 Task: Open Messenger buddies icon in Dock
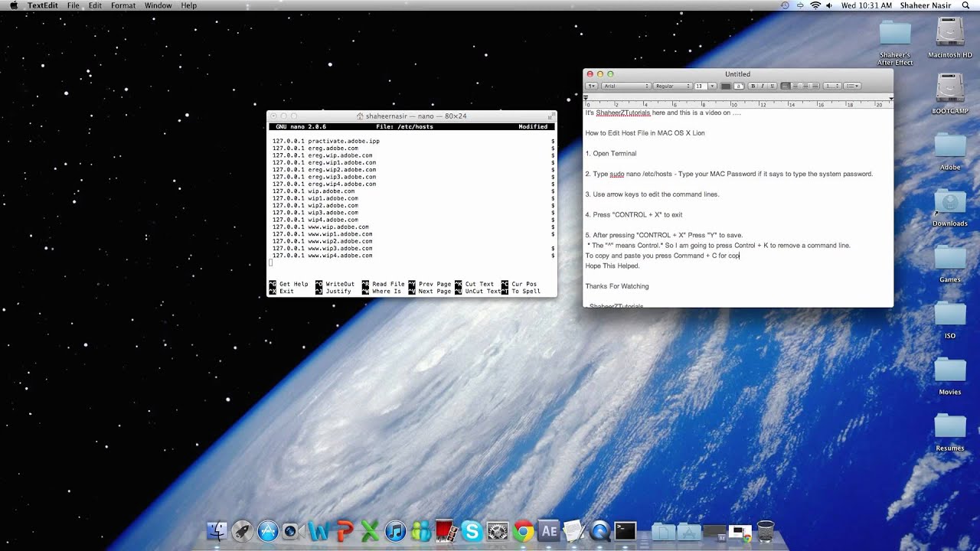click(x=420, y=530)
